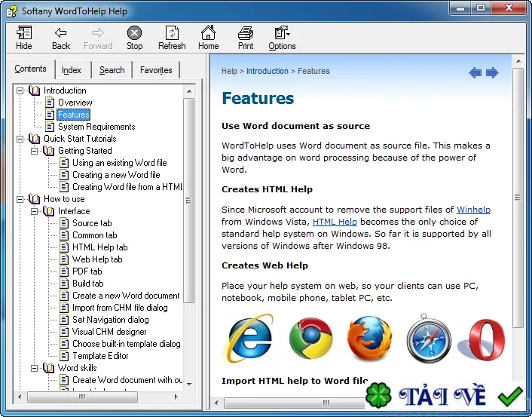Open Choose built-in template dialog topic
The image size is (532, 417).
point(126,344)
